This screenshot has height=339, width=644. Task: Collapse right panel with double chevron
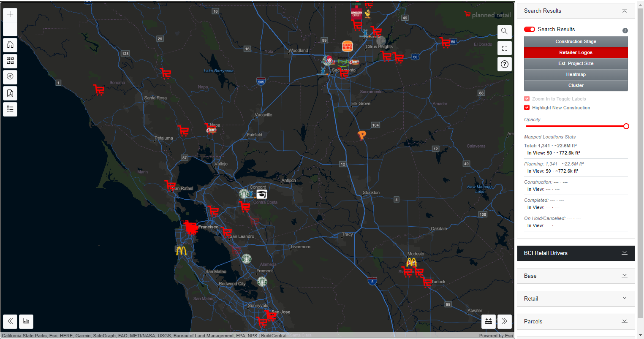coord(505,321)
